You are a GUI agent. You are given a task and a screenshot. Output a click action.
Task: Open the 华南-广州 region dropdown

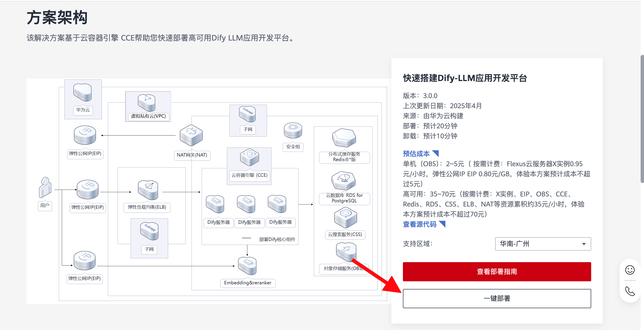543,244
